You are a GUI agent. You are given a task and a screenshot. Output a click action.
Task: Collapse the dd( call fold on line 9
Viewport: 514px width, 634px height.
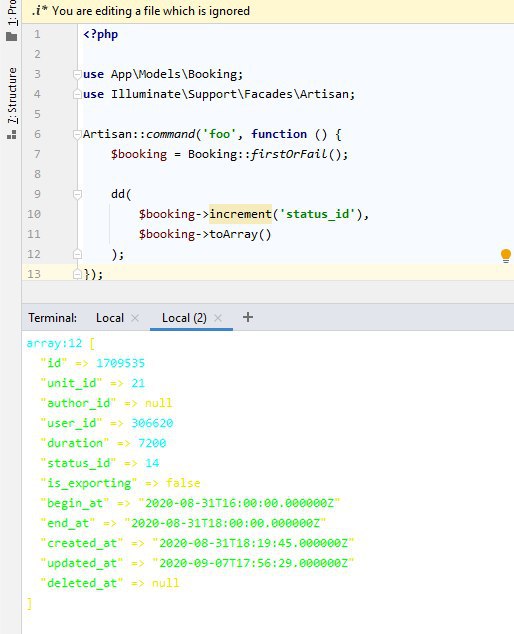click(x=77, y=194)
